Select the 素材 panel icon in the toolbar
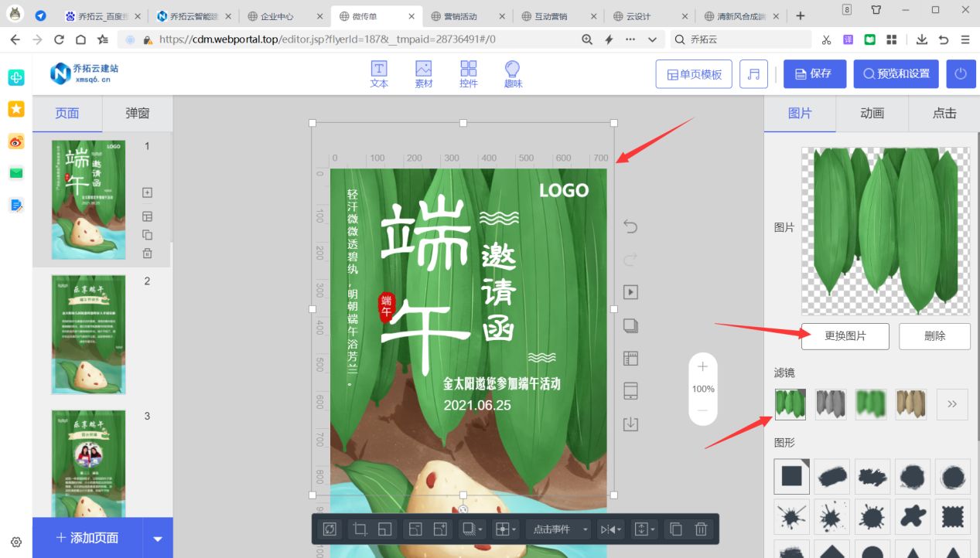 [x=423, y=73]
